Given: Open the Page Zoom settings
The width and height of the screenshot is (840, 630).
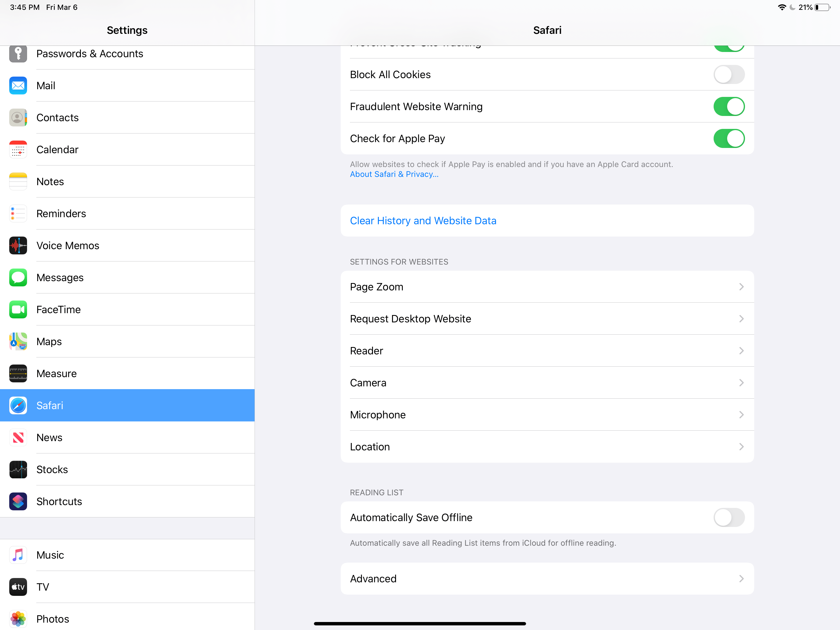Looking at the screenshot, I should pos(547,286).
